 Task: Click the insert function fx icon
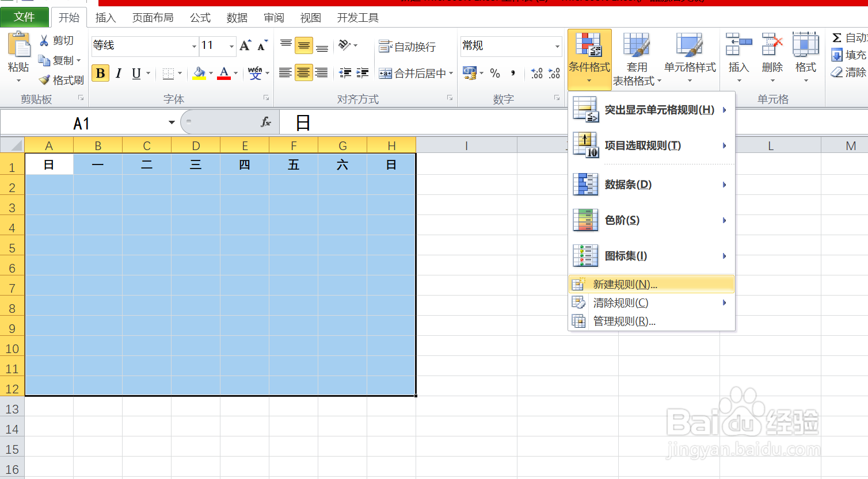tap(266, 122)
